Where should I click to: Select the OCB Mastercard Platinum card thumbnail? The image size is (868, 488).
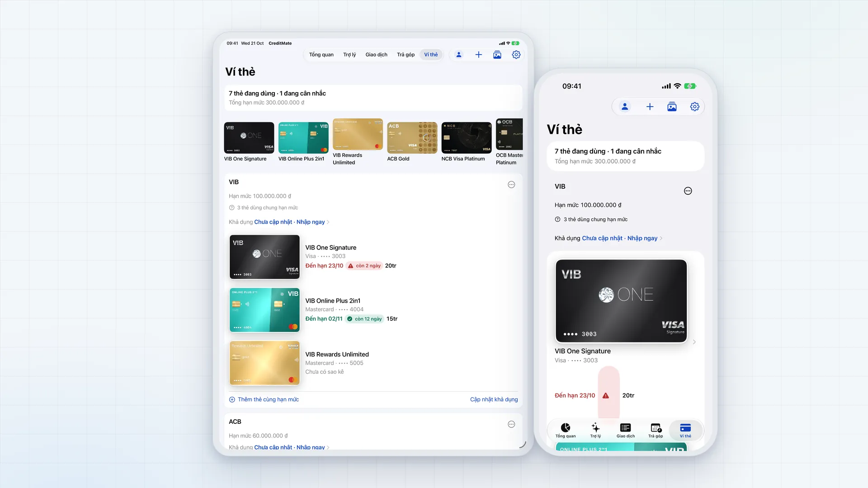tap(509, 134)
